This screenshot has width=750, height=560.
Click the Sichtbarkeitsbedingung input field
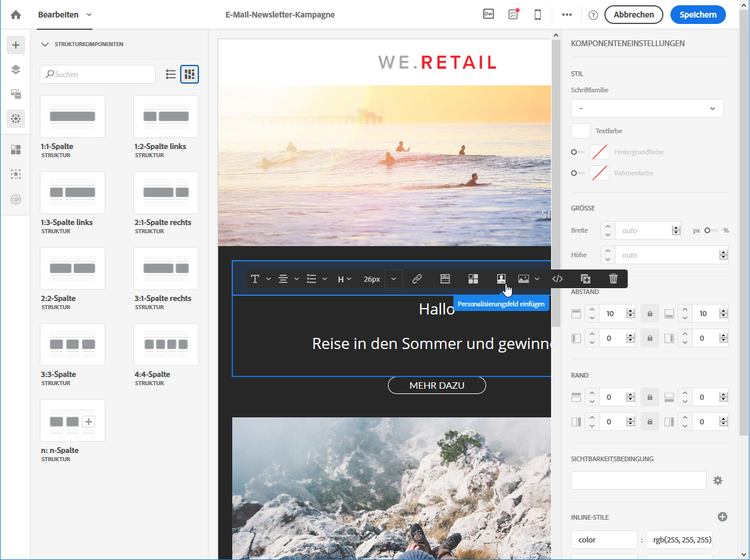[639, 481]
